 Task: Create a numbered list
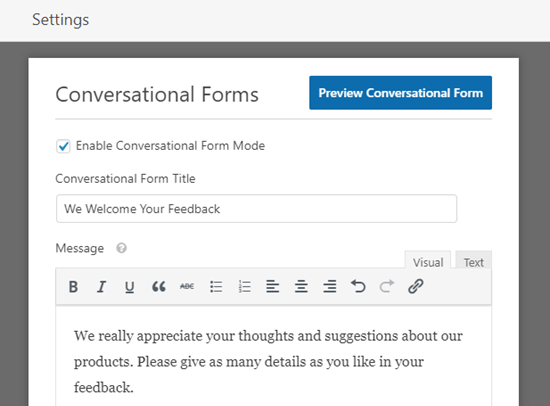click(x=244, y=287)
